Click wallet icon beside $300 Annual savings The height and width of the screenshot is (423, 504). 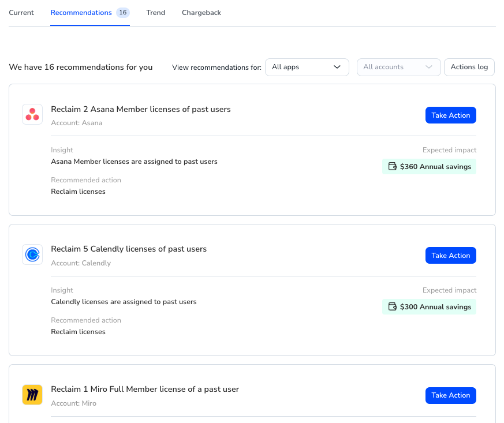(x=393, y=307)
